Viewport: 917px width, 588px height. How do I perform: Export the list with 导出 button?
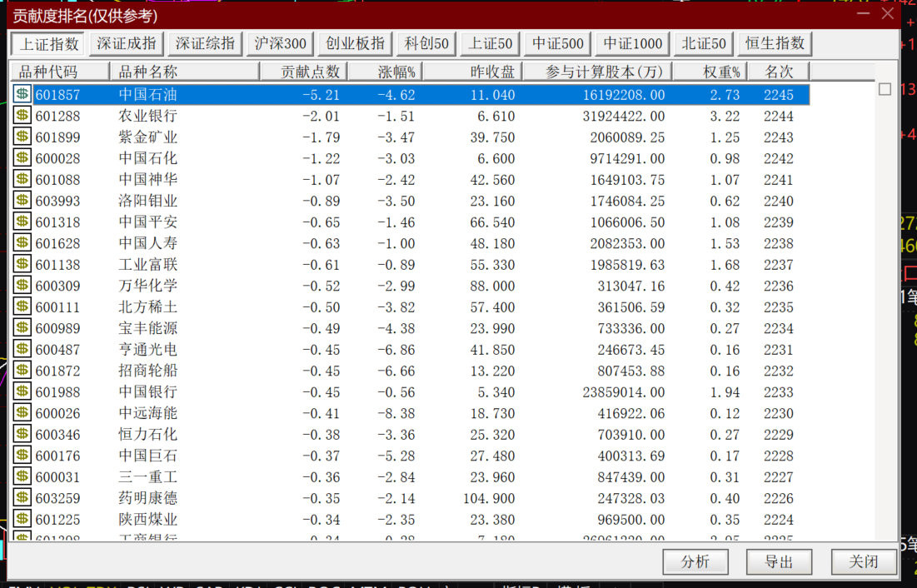779,562
